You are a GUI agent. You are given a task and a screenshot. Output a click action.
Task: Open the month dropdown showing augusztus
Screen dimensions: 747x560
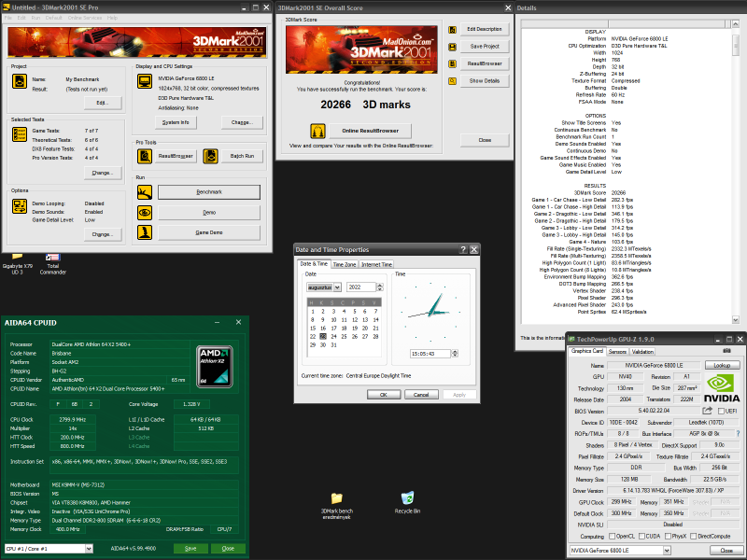tap(337, 287)
